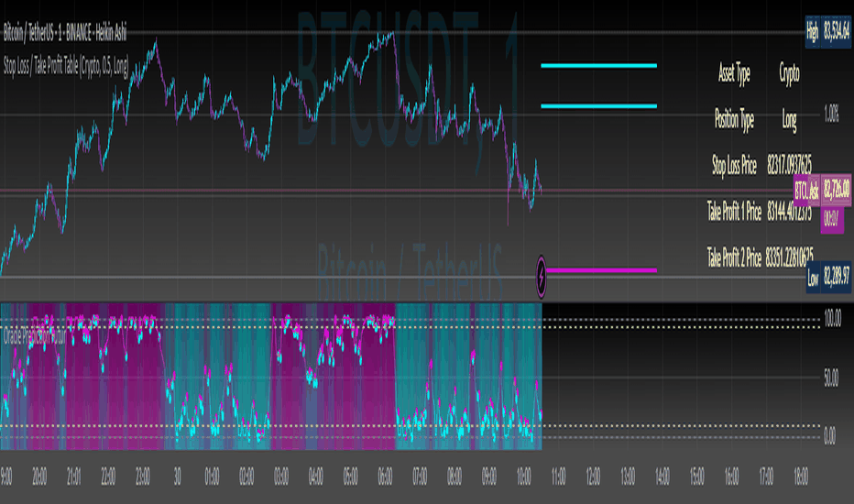854x504 pixels.
Task: Click the 50.00 oscillator scale label
Action: point(831,378)
